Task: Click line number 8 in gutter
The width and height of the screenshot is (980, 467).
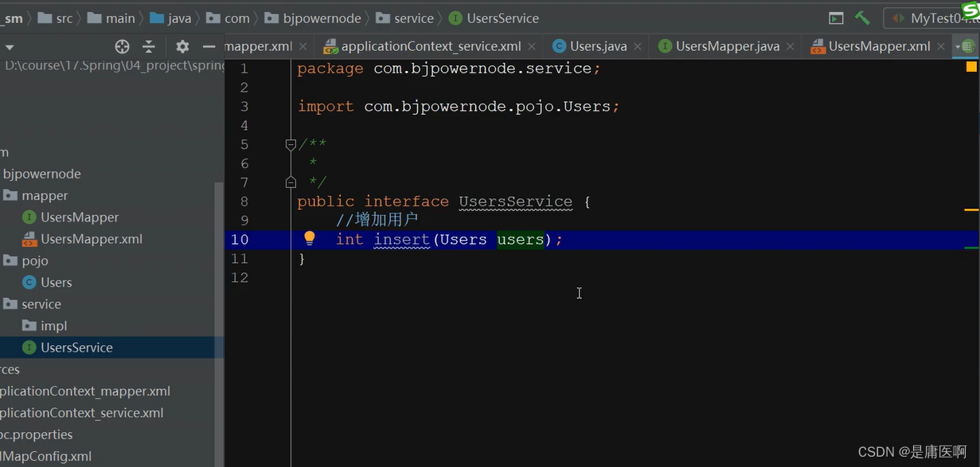Action: tap(244, 202)
